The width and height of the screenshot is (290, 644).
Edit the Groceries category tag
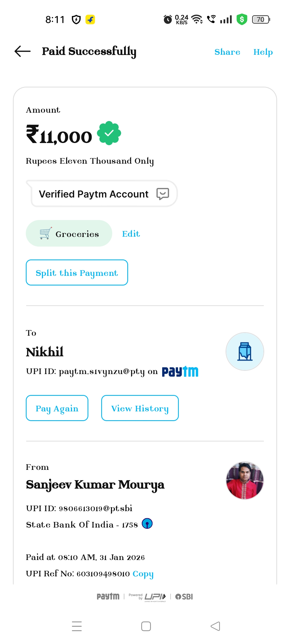pos(131,234)
